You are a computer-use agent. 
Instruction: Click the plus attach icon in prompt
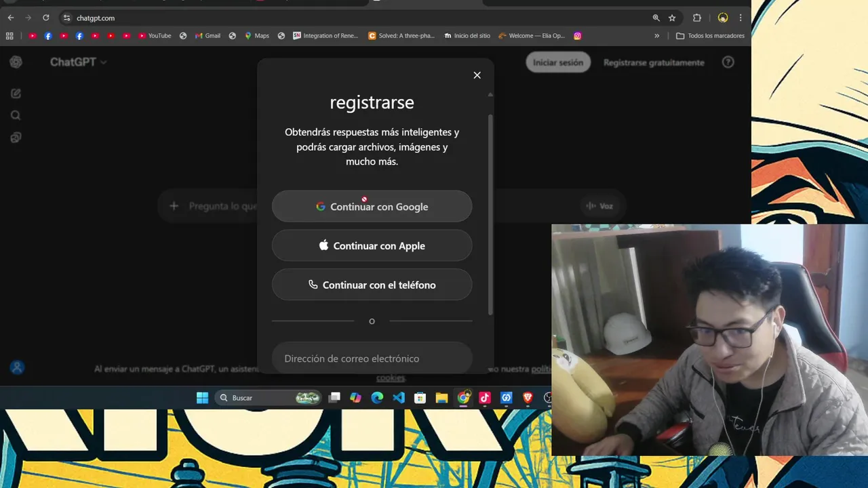174,206
